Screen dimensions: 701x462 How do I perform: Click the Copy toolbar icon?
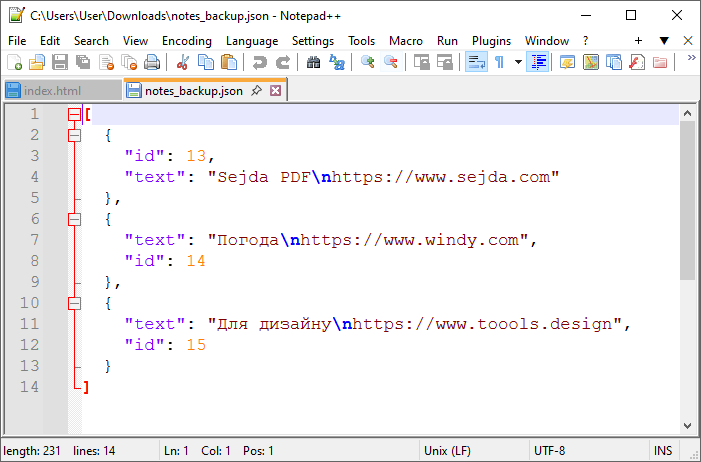[206, 62]
